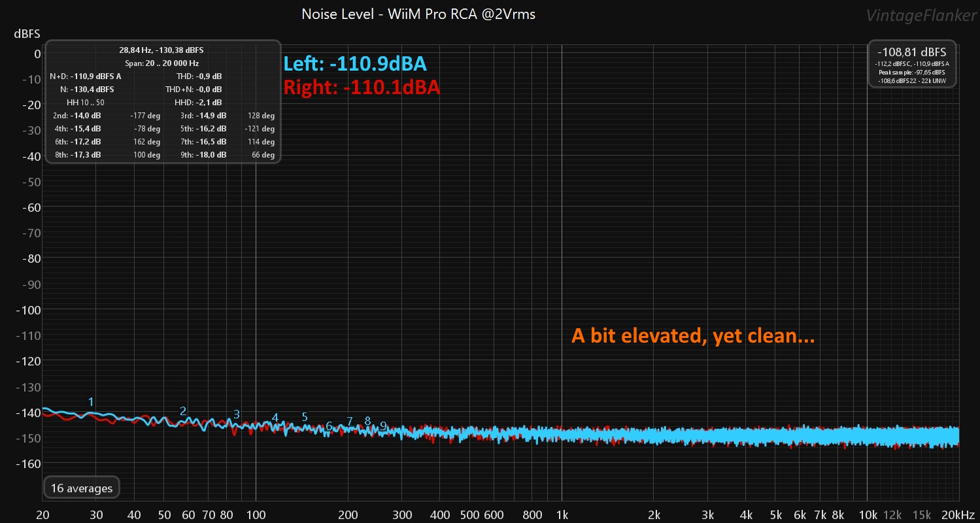Click the "16 averages" button
This screenshot has height=523, width=980.
(82, 488)
